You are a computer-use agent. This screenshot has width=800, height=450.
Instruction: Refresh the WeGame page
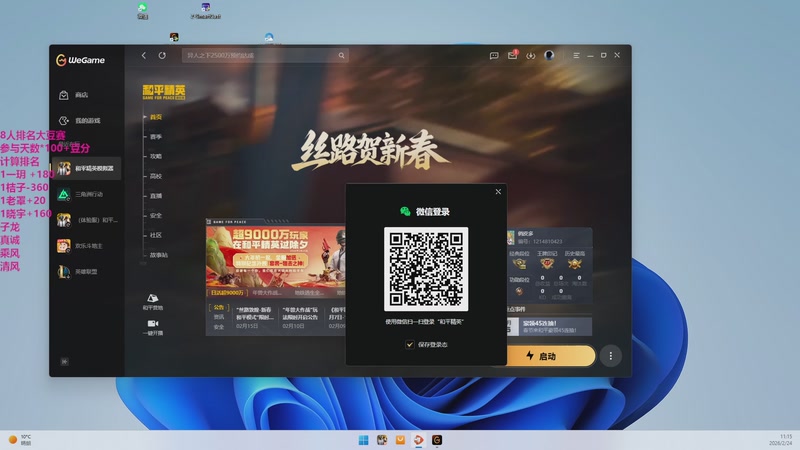click(162, 55)
